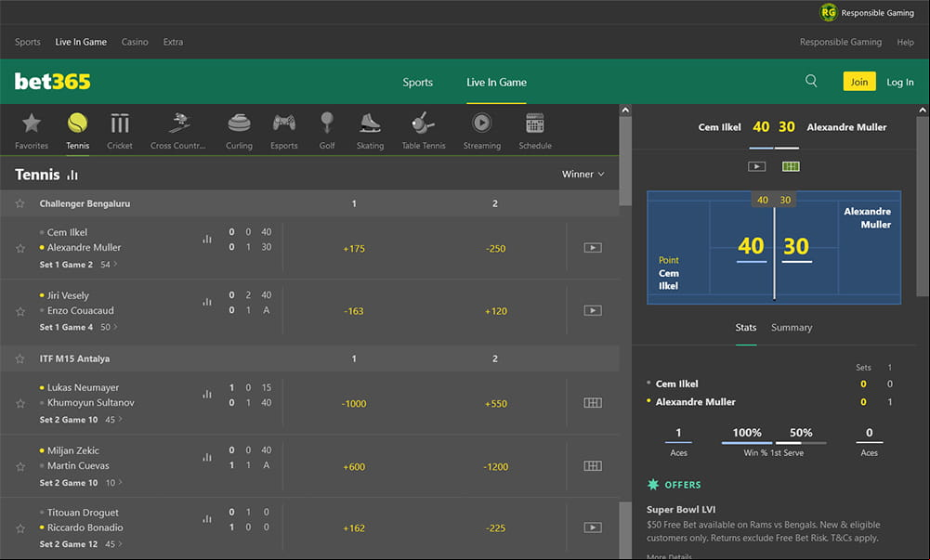Expand 54 markets for Ilkel vs Muller
The height and width of the screenshot is (560, 930).
point(109,265)
